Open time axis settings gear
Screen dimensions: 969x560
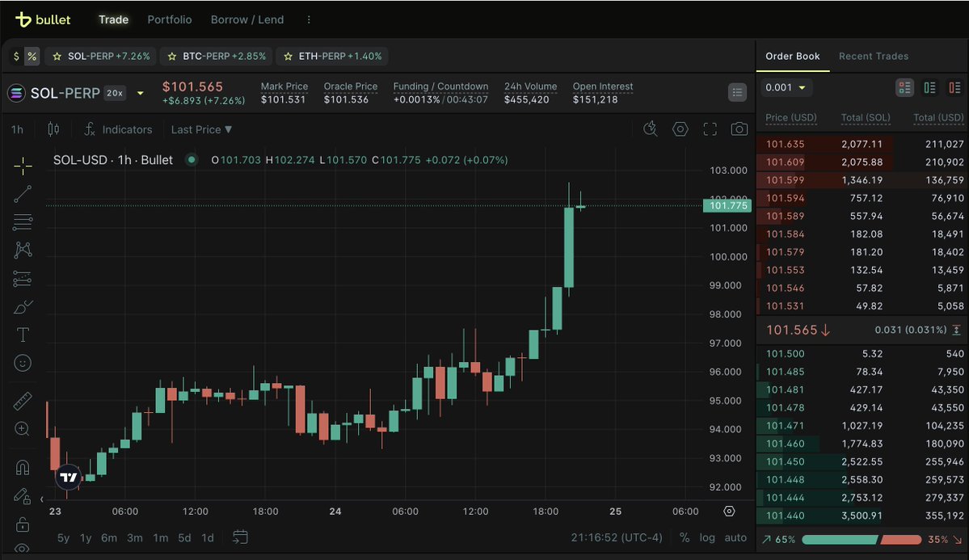coord(729,512)
